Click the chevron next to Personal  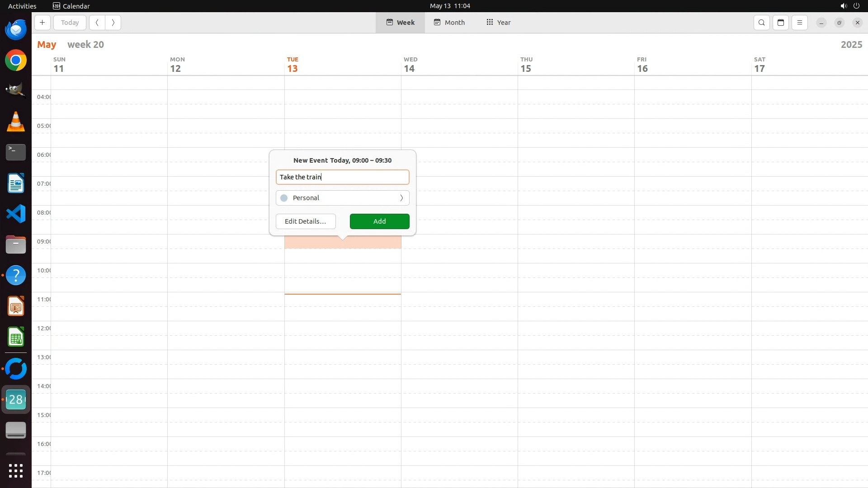click(401, 198)
